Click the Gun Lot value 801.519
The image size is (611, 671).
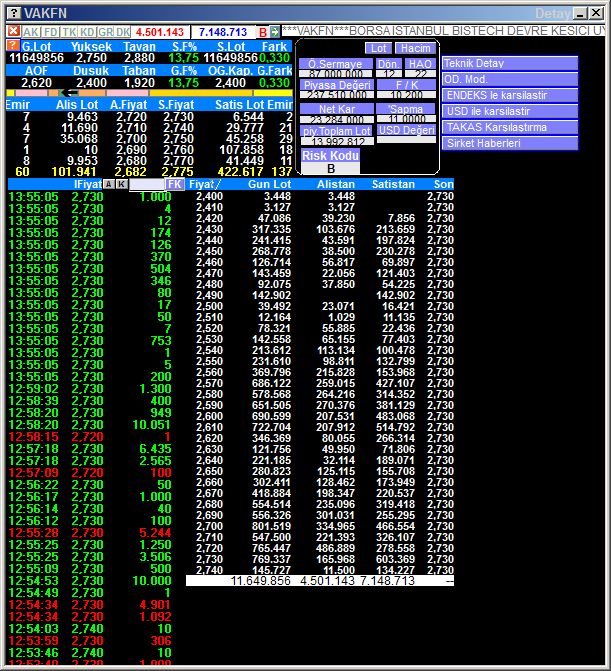point(269,526)
